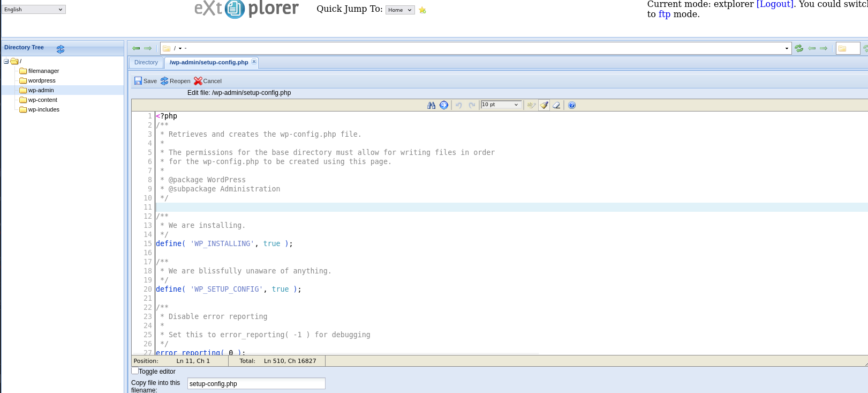Click the word wrap ab icon
Screen dimensions: 868x393
point(531,105)
